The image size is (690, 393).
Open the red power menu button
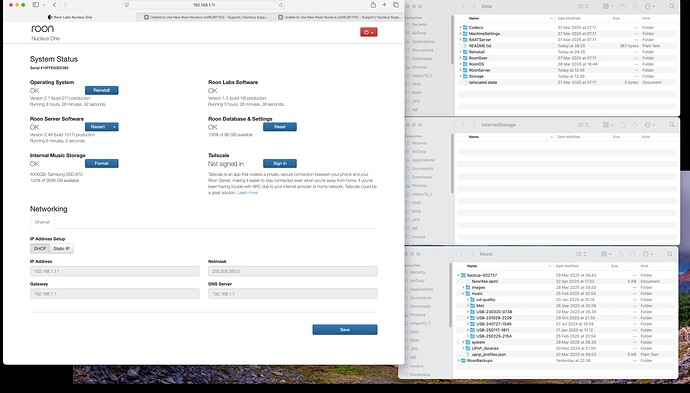tap(368, 32)
